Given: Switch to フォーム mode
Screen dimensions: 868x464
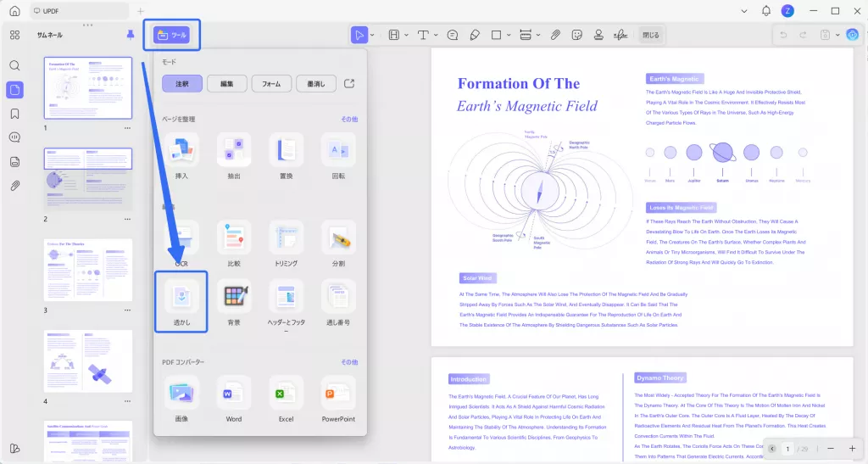Looking at the screenshot, I should coord(271,84).
